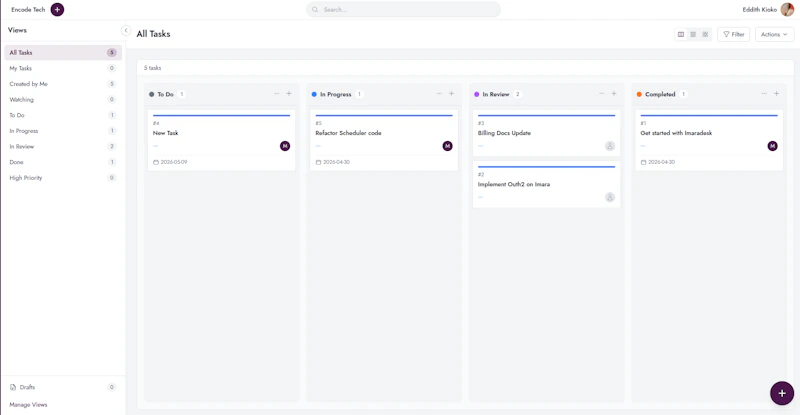Add a task to In Review column
This screenshot has height=415, width=800.
tap(614, 94)
